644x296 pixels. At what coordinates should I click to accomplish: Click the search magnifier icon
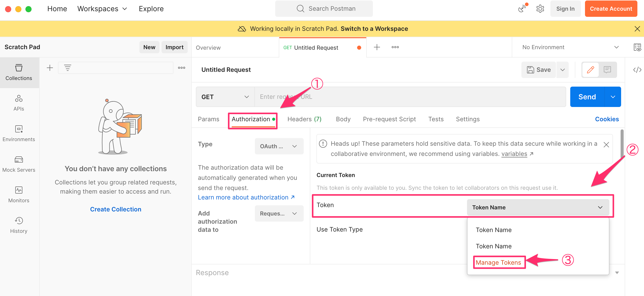300,8
